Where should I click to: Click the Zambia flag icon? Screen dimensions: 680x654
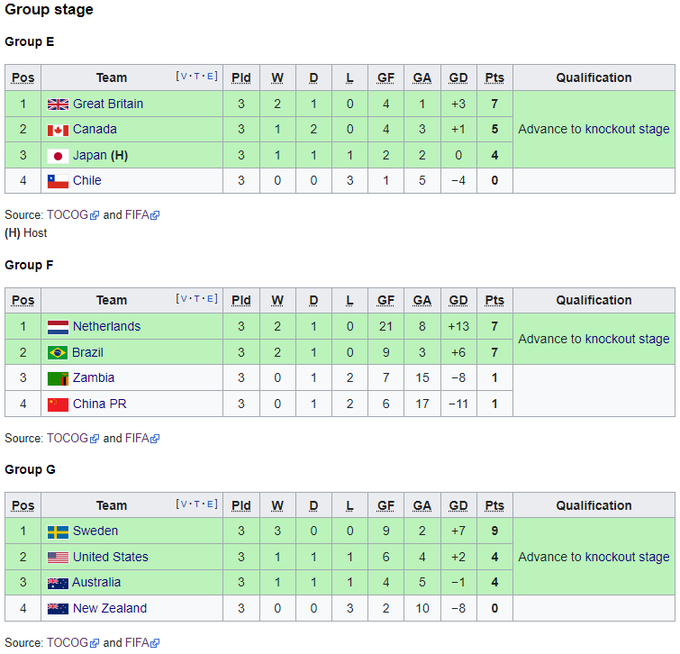[x=57, y=379]
